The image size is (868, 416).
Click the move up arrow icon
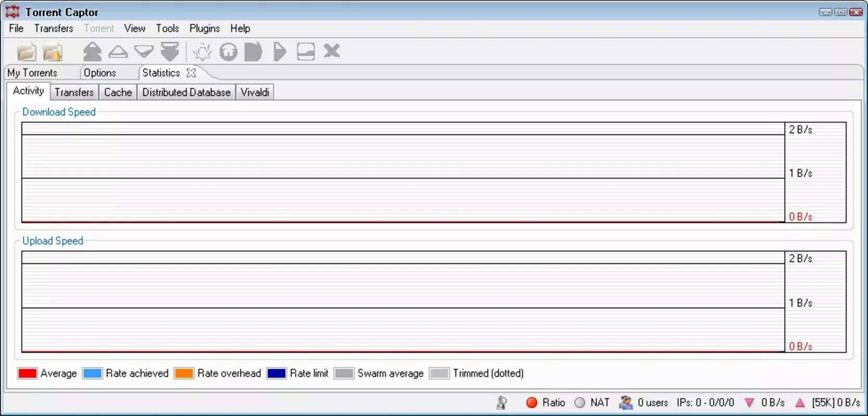point(118,51)
